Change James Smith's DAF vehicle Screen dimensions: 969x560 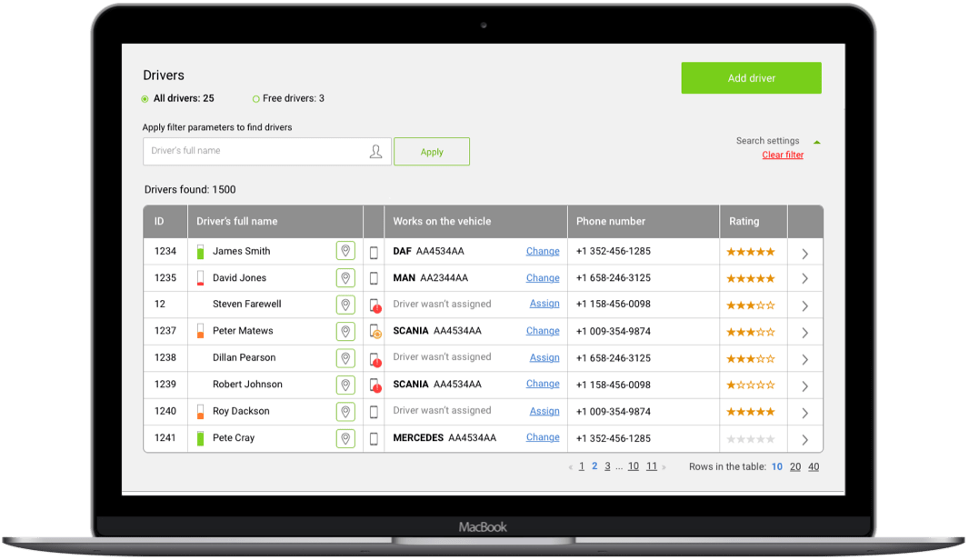pyautogui.click(x=543, y=251)
